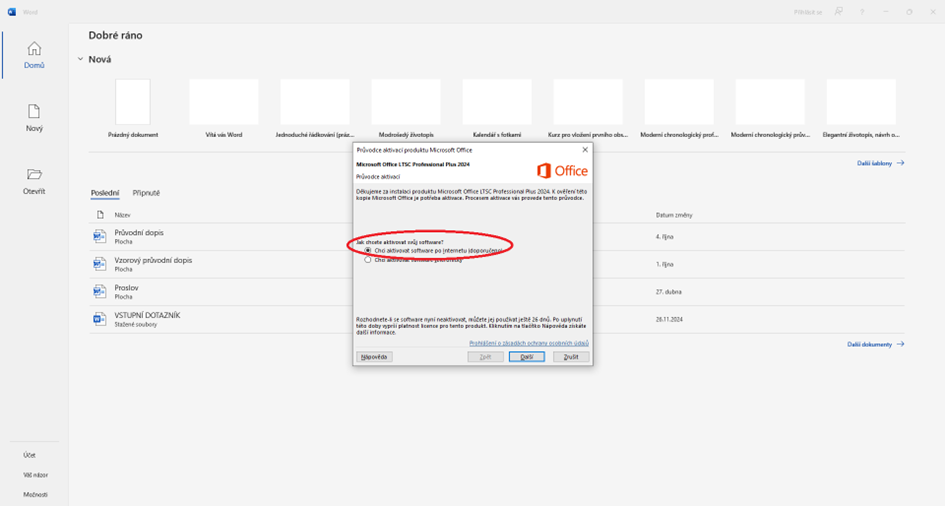Select activate software by telephone option
The image size is (945, 506).
[x=368, y=260]
